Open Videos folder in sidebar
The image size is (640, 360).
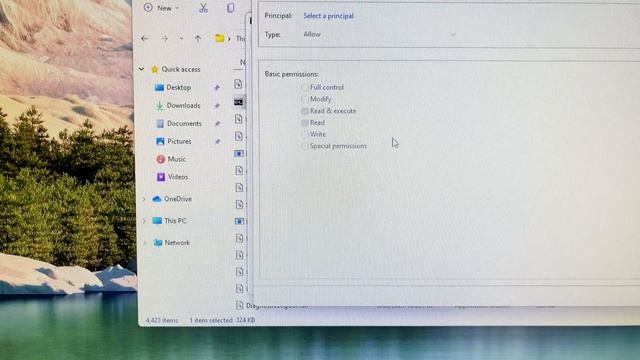pos(178,177)
